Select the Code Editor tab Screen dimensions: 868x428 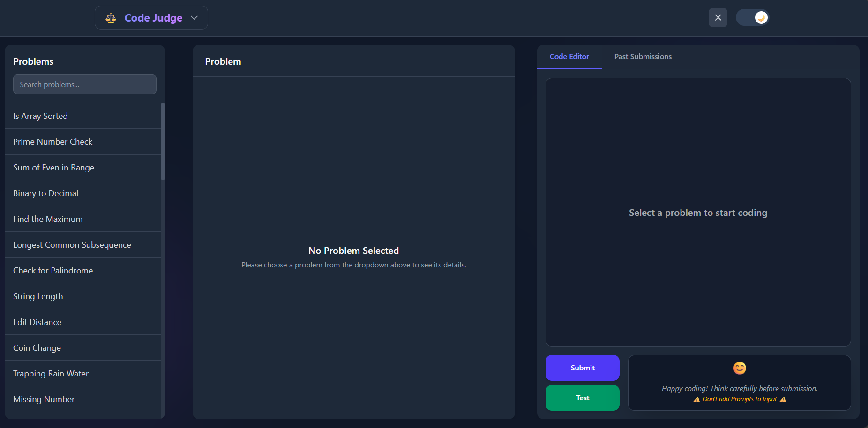click(569, 57)
